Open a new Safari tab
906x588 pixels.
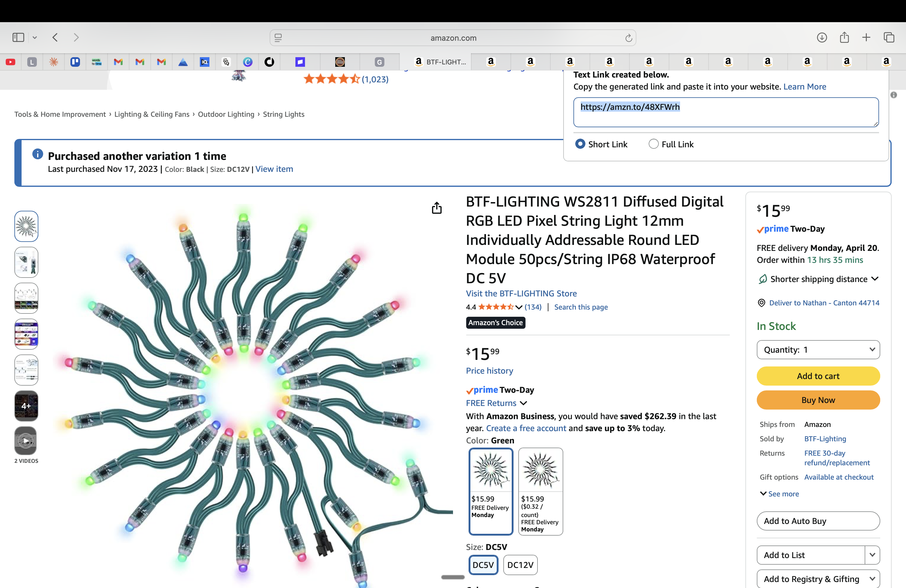(x=866, y=37)
